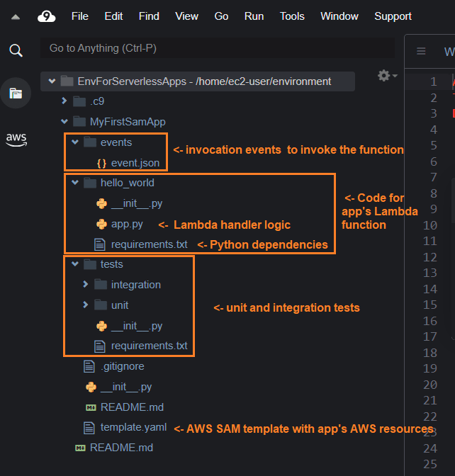
Task: Collapse the EnvForServerlessApps root folder
Action: point(52,81)
